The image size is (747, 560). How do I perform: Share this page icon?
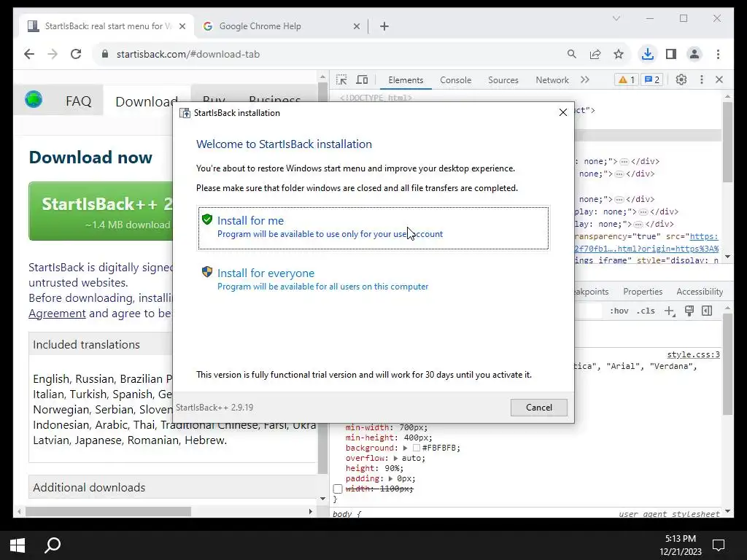pyautogui.click(x=595, y=54)
